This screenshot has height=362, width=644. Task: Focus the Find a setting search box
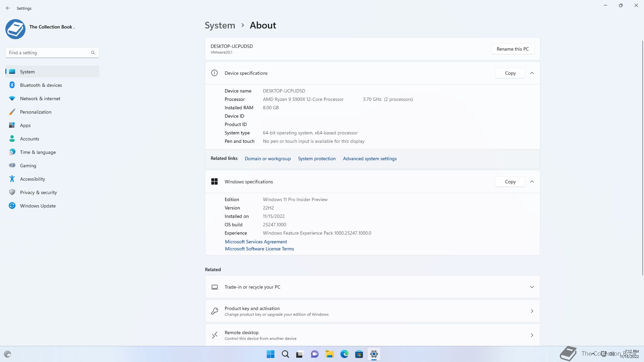[52, 53]
